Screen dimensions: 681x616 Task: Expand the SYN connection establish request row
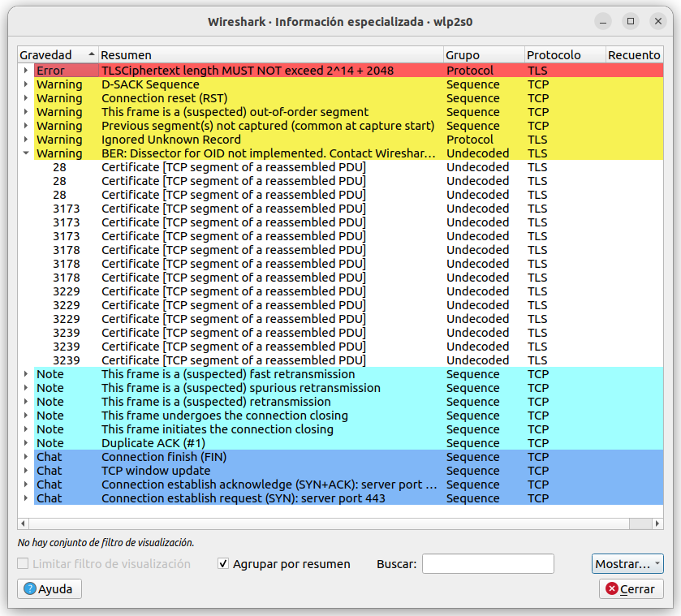tap(26, 498)
